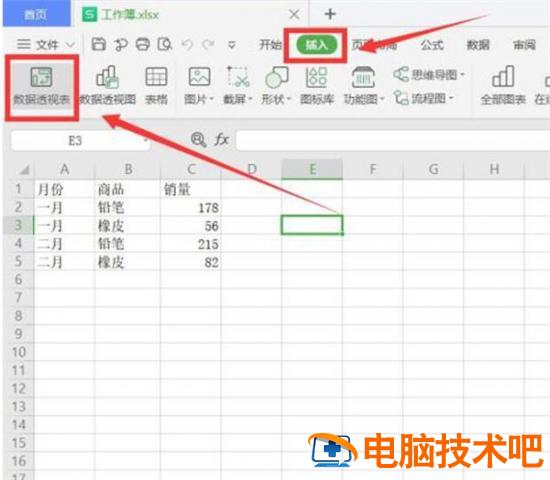Switch to the 公式 ribbon tab
Screen dimensions: 550x480
pos(432,45)
